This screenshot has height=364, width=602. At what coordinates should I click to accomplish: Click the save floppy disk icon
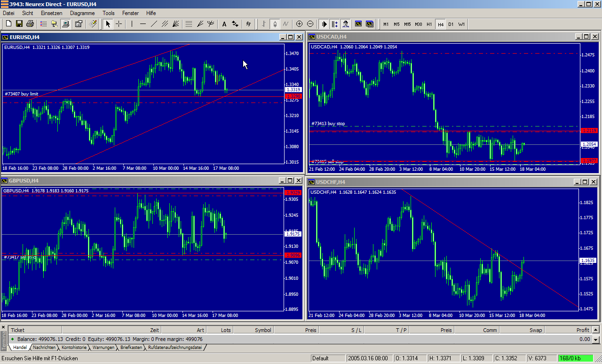19,24
